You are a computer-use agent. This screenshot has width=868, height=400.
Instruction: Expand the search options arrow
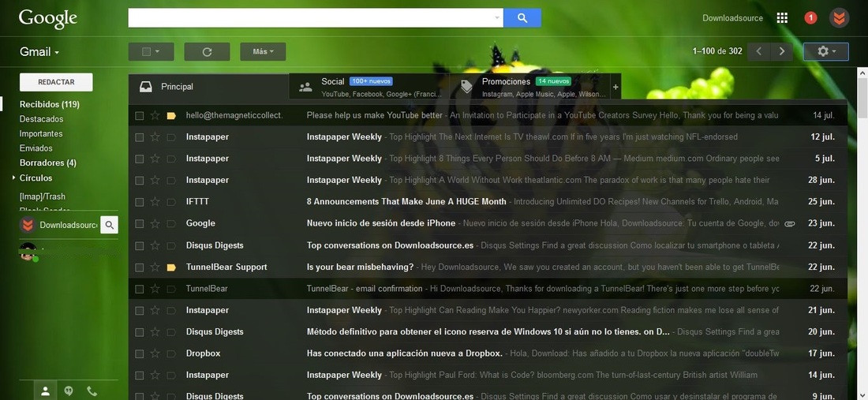(496, 17)
